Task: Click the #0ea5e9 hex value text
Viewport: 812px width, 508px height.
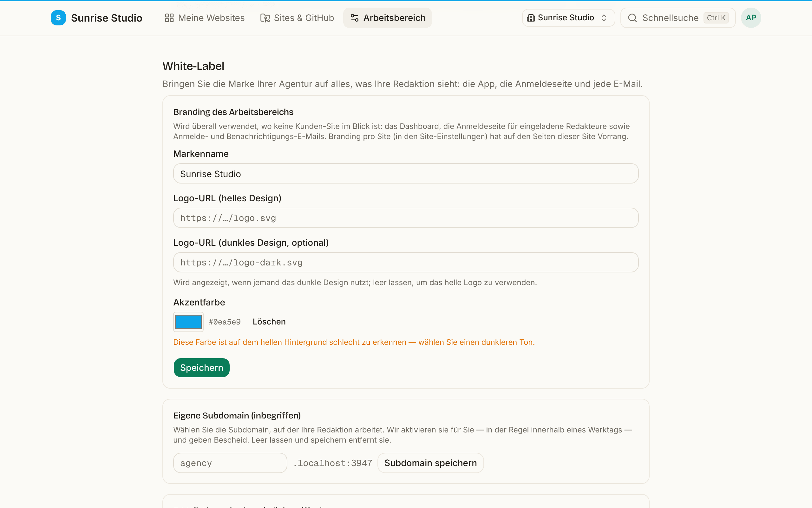Action: click(x=225, y=322)
